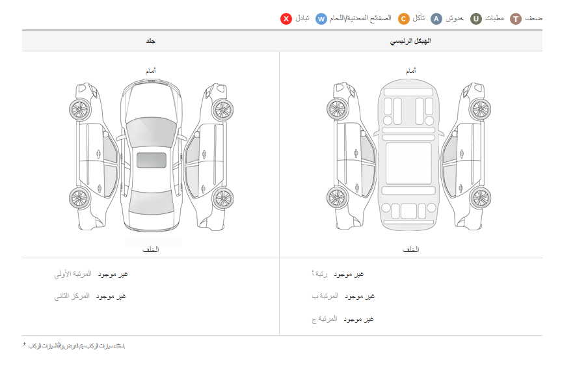The width and height of the screenshot is (588, 378).
Task: Open the 'الهيكل الرئيسي' column header
Action: coord(410,41)
